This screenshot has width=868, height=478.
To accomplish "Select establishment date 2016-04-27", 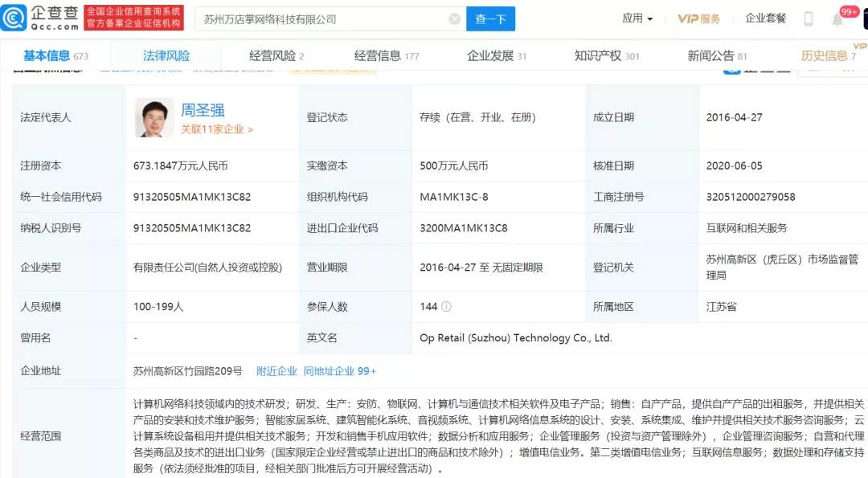I will pyautogui.click(x=734, y=117).
